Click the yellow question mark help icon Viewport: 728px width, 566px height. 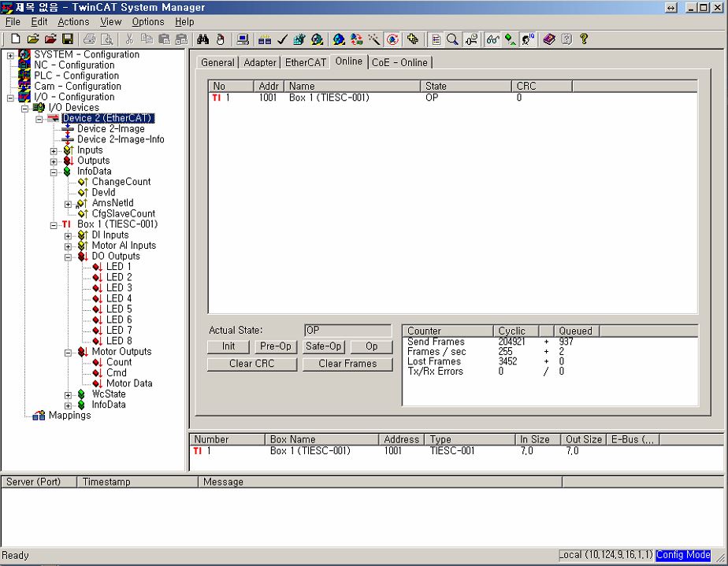584,39
